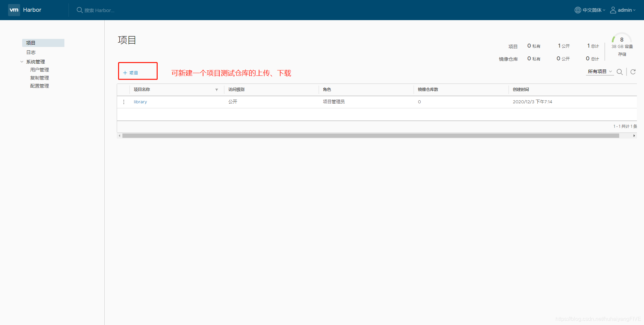Click the scrollbar left arrow
Image resolution: width=644 pixels, height=325 pixels.
(x=119, y=136)
